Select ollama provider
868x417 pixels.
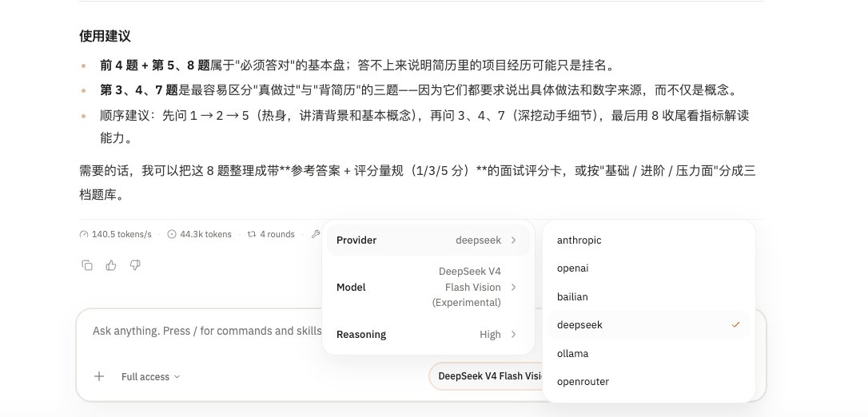coord(649,353)
